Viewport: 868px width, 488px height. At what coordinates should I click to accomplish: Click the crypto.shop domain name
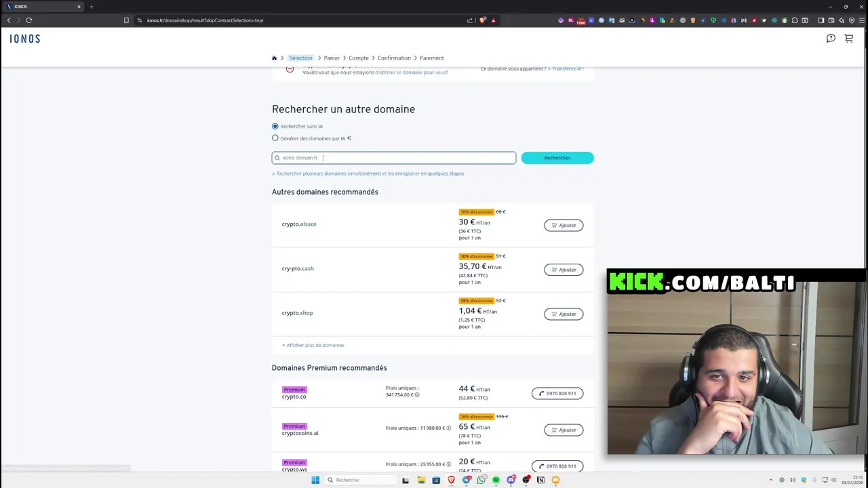point(297,313)
